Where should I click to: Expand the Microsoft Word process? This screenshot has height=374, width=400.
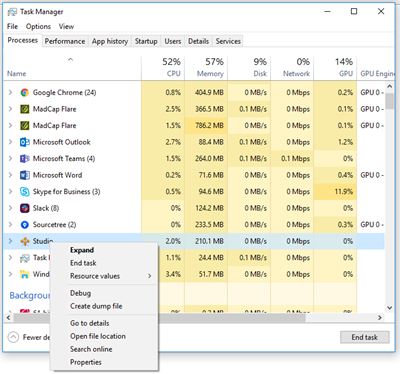pyautogui.click(x=10, y=175)
